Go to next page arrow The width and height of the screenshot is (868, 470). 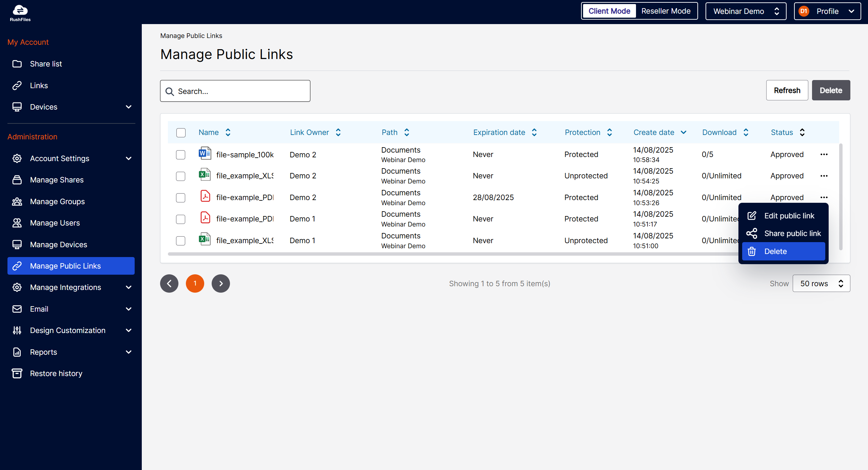click(x=220, y=283)
